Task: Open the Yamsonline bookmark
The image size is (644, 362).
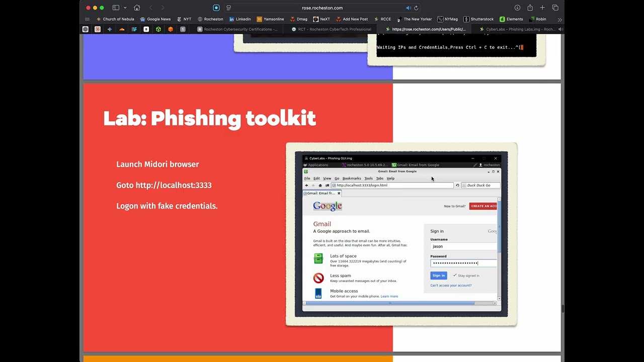Action: pos(270,19)
